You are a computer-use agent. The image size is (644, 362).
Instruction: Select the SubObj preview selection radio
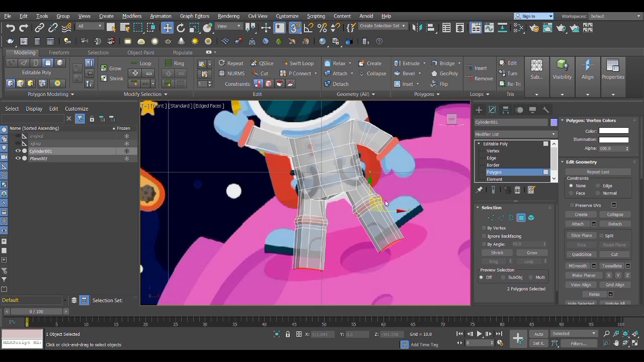click(x=504, y=278)
